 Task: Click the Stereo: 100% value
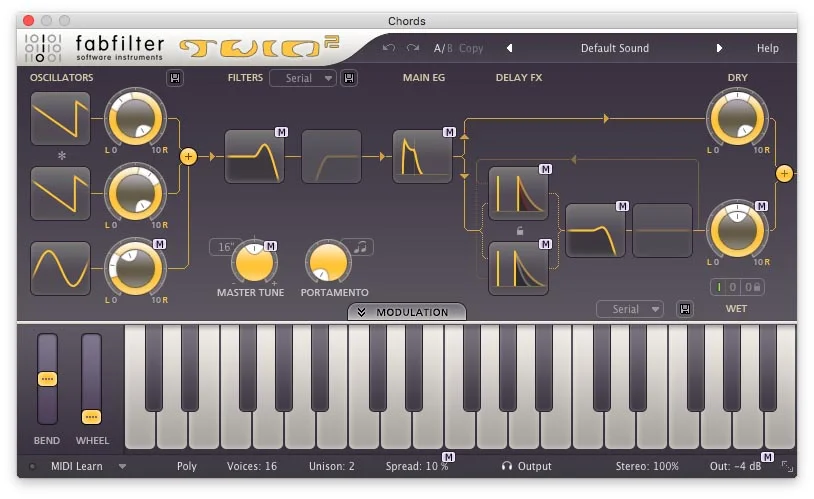[647, 466]
